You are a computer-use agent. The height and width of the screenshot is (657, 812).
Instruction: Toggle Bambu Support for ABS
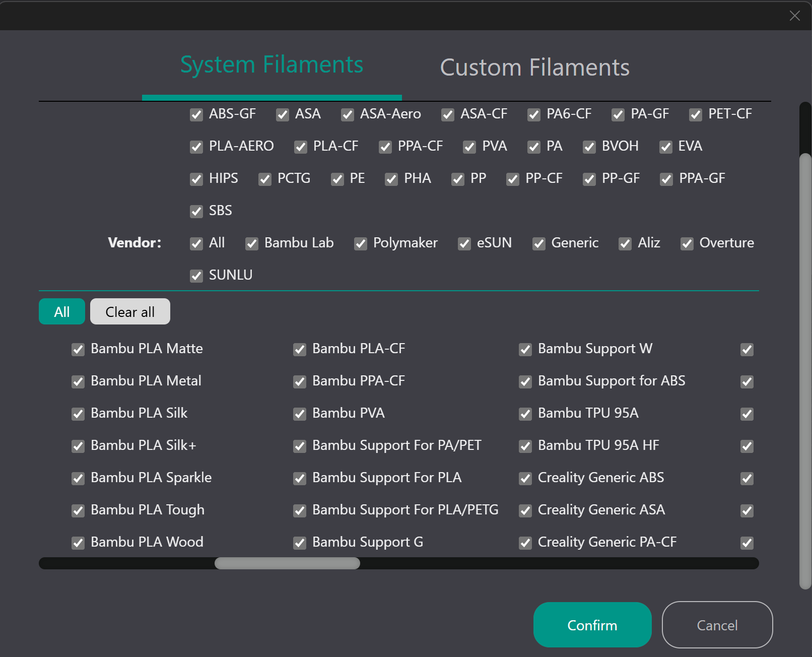(x=525, y=382)
